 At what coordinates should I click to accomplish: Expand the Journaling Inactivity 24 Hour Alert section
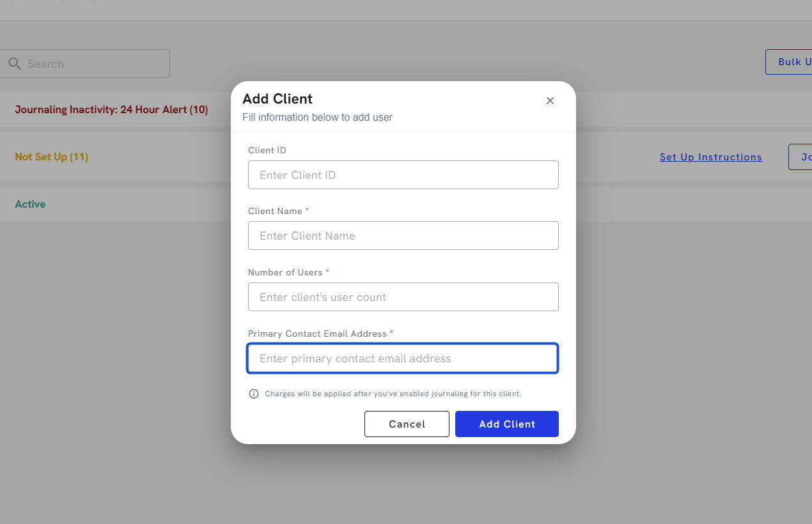pyautogui.click(x=111, y=110)
